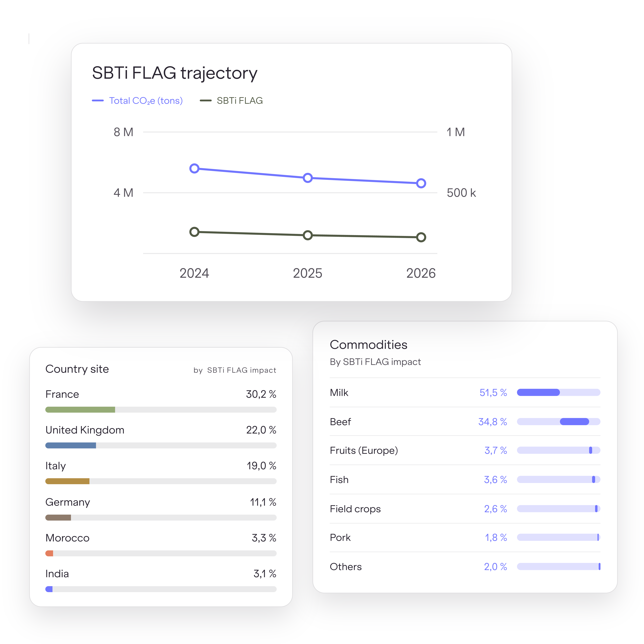Click the Beef value '34,8 %'
644x644 pixels.
492,422
